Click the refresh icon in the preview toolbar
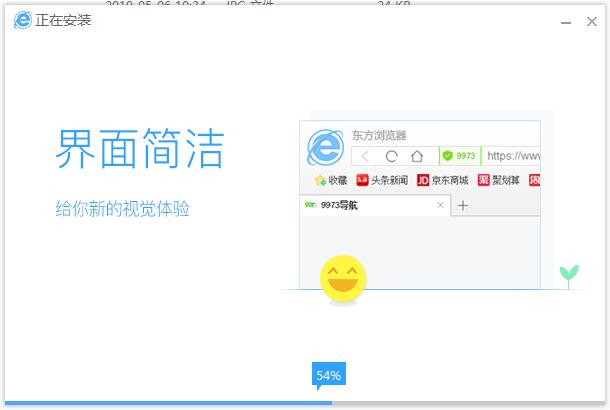The image size is (610, 410). 391,156
